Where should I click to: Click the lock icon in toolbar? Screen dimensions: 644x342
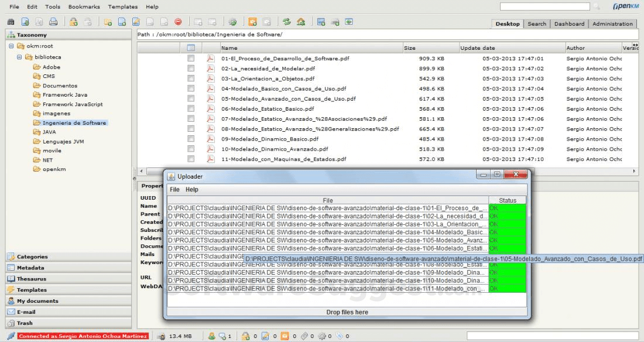click(74, 22)
